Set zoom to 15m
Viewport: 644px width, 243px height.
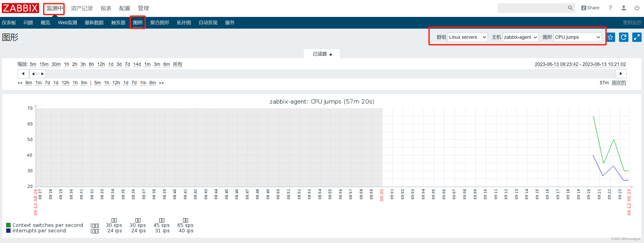[44, 64]
